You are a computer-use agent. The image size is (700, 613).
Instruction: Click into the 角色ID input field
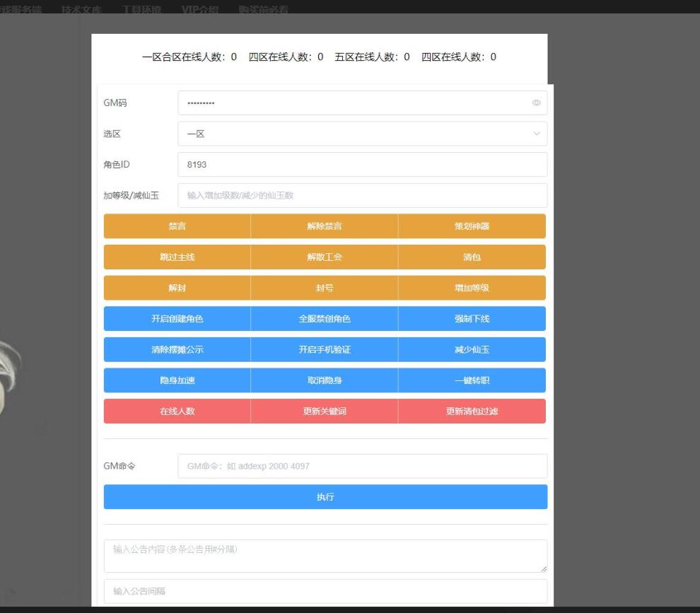[362, 165]
